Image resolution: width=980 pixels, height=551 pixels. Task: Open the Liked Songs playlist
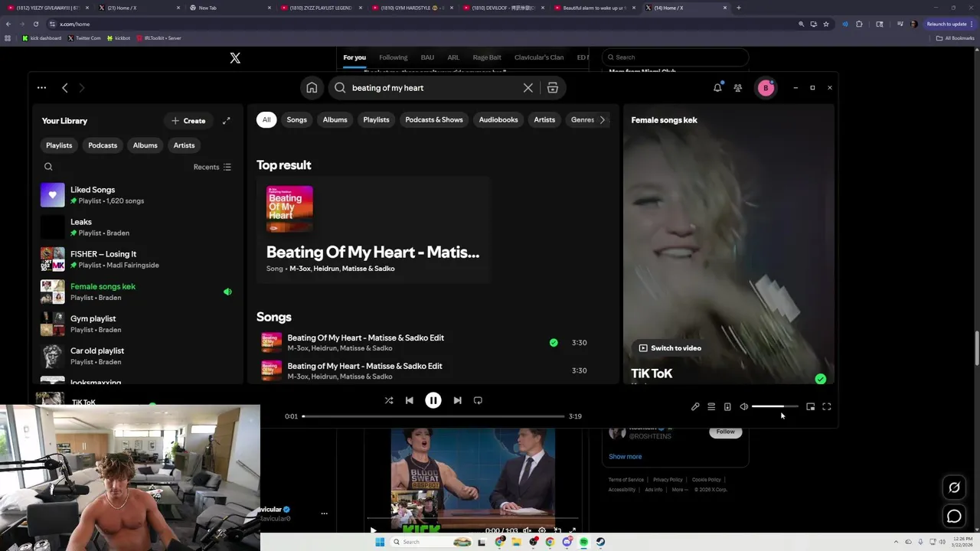coord(136,195)
